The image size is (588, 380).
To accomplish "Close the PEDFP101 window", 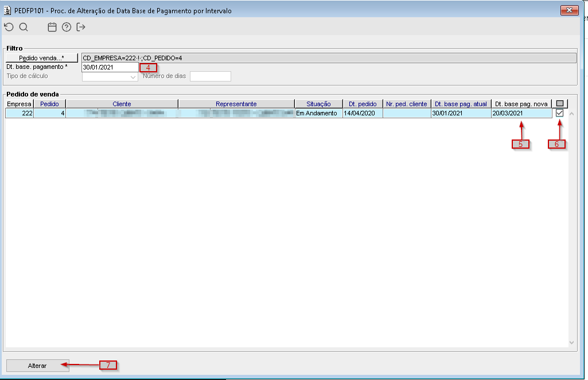I will 569,10.
